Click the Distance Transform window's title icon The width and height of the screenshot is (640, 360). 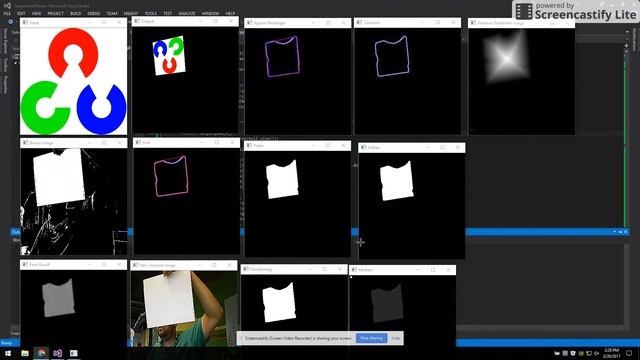pos(473,23)
